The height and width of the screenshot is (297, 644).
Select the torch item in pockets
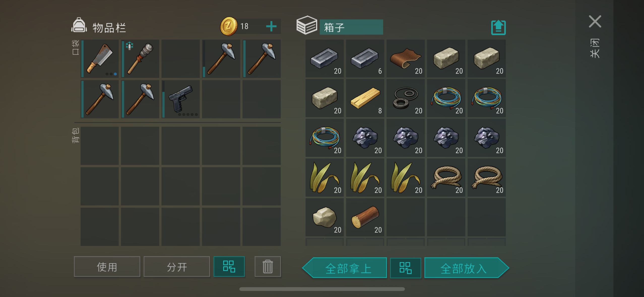tap(140, 58)
